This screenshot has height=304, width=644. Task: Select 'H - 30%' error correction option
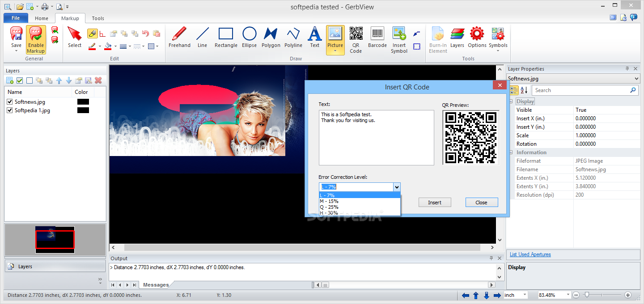point(360,213)
